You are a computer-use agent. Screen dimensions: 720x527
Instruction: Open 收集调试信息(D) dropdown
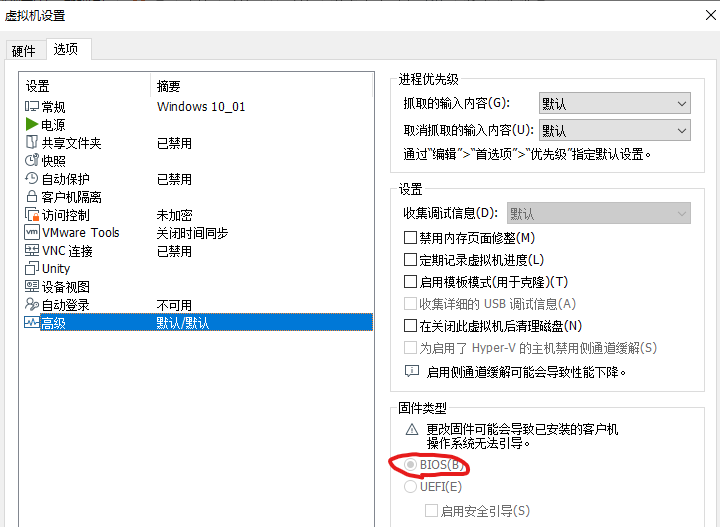(x=598, y=213)
